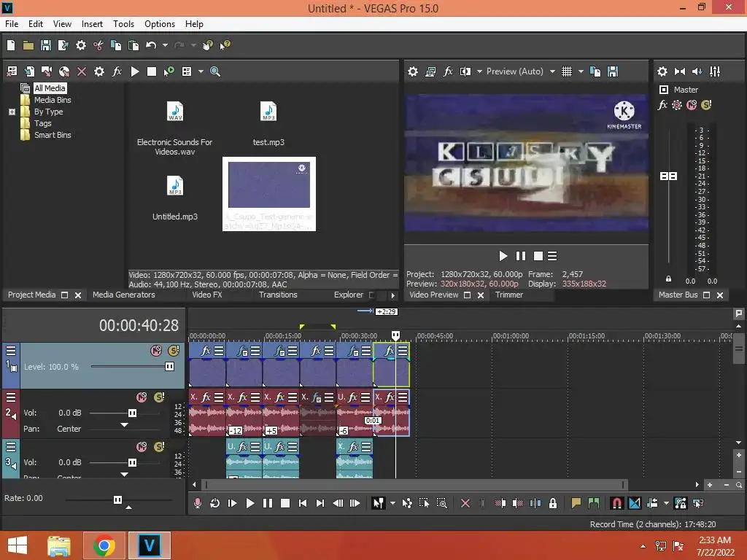Mute audio track 2
The height and width of the screenshot is (560, 747).
142,397
